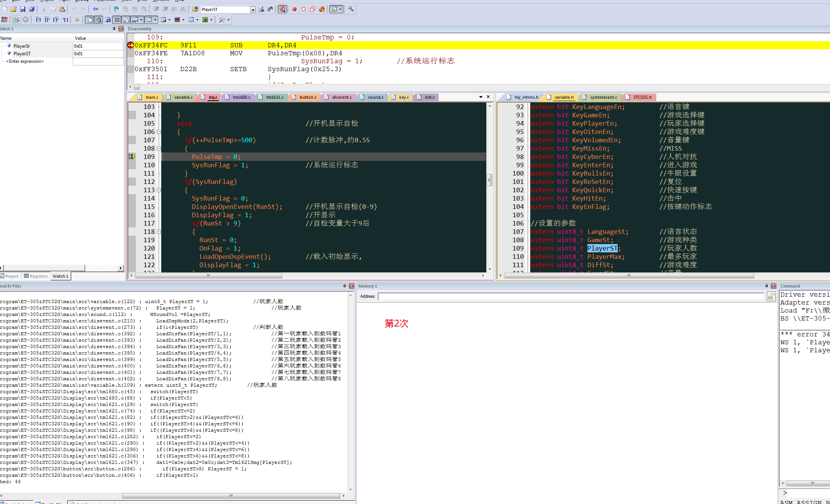Toggle the Call Stack window button
Image resolution: width=830 pixels, height=504 pixels.
[126, 20]
